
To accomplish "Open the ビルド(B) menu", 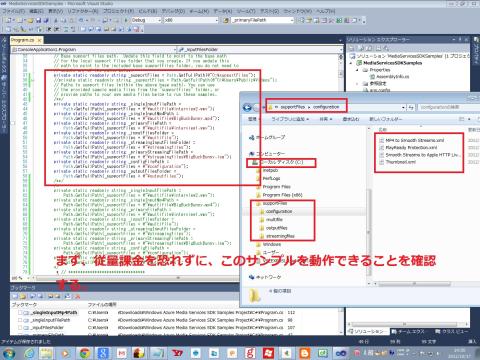I will pos(148,11).
